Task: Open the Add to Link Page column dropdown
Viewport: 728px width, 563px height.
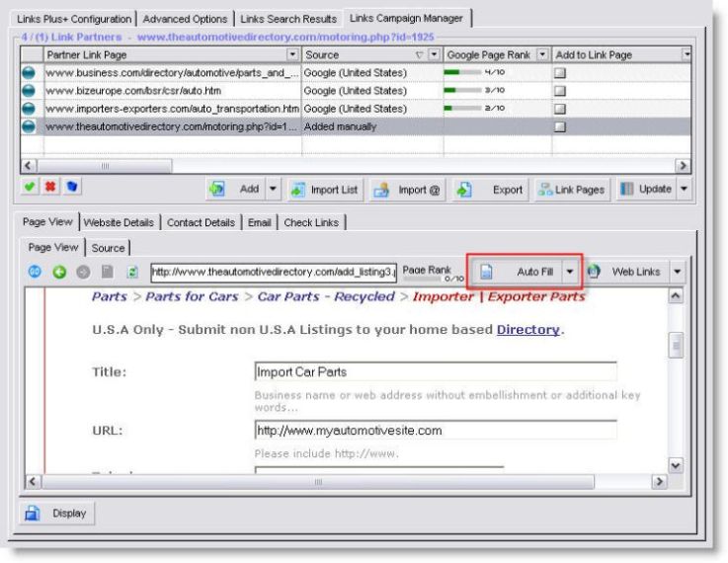Action: tap(687, 54)
